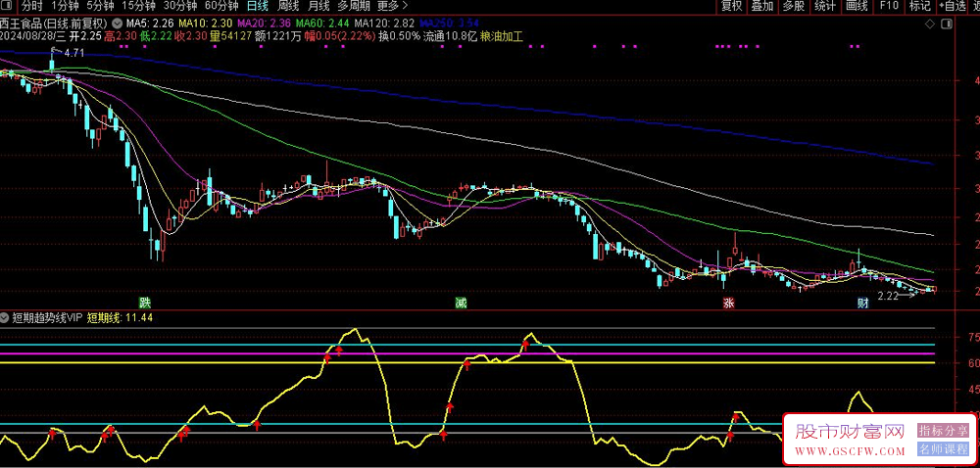This screenshot has height=468, width=980.
Task: Click the 财 marker below chart
Action: [863, 303]
